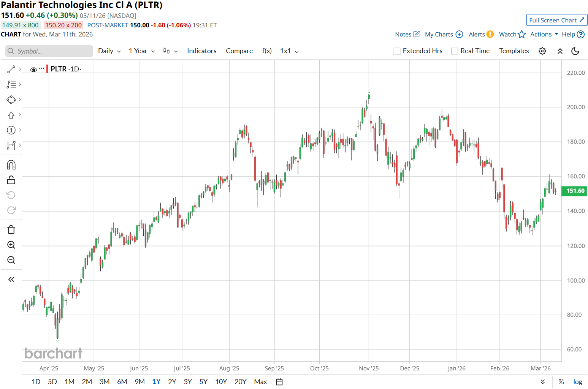Viewport: 588px width, 389px height.
Task: Zoom in on the chart
Action: pyautogui.click(x=11, y=245)
